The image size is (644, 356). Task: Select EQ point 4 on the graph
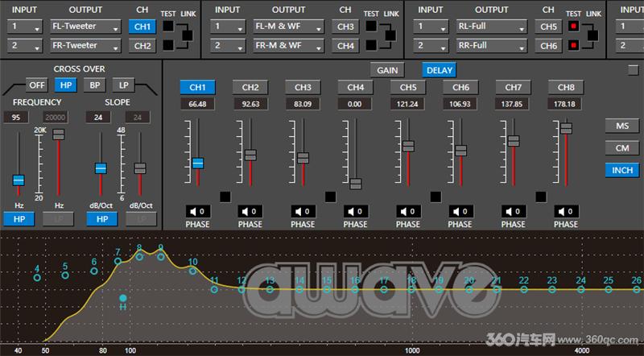tap(37, 278)
